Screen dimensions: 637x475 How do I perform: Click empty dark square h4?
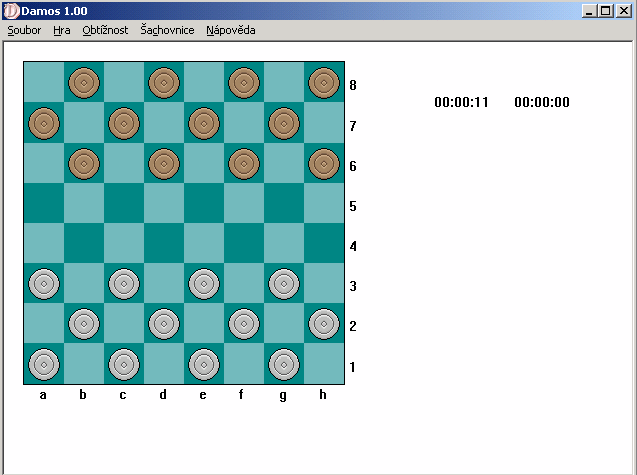(324, 243)
